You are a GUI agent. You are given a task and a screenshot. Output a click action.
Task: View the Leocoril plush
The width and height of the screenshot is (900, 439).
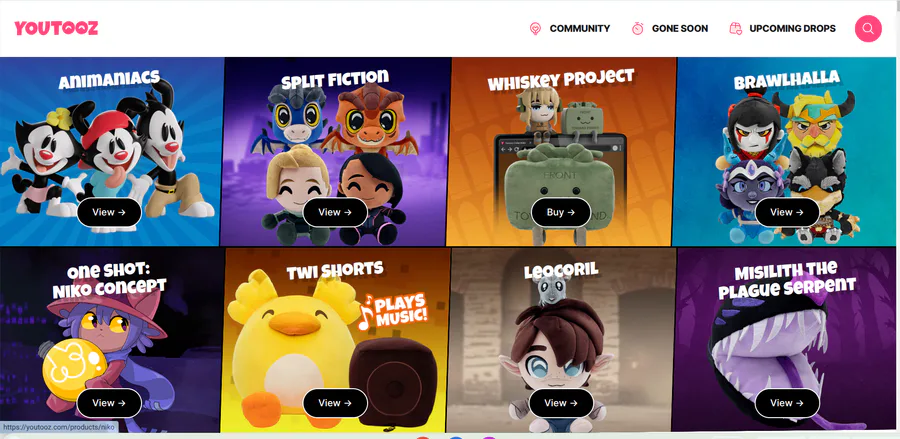561,403
